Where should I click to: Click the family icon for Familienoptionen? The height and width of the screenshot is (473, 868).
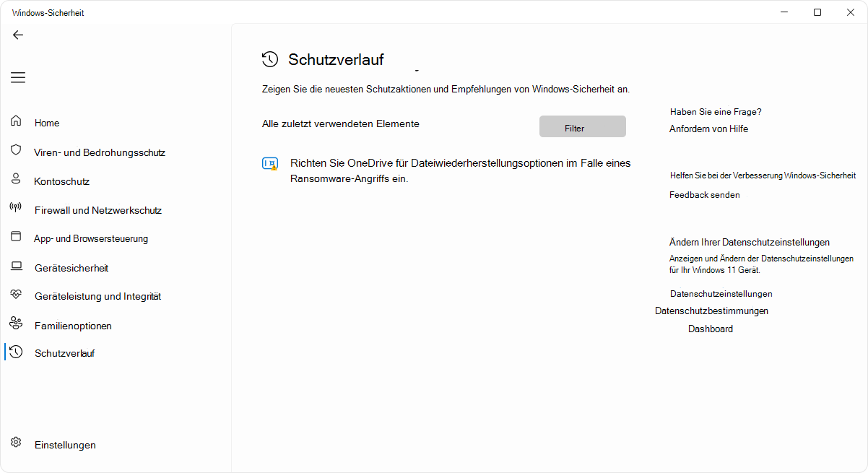tap(16, 324)
